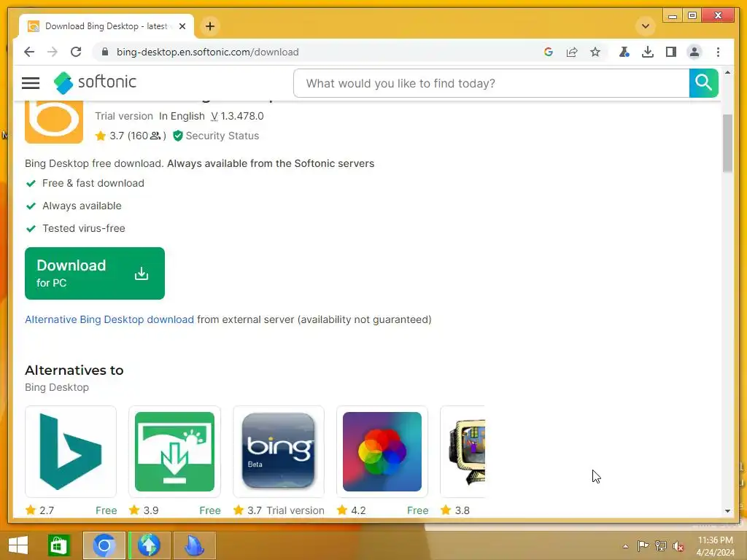Click the scrollbar down arrow

coord(727,511)
